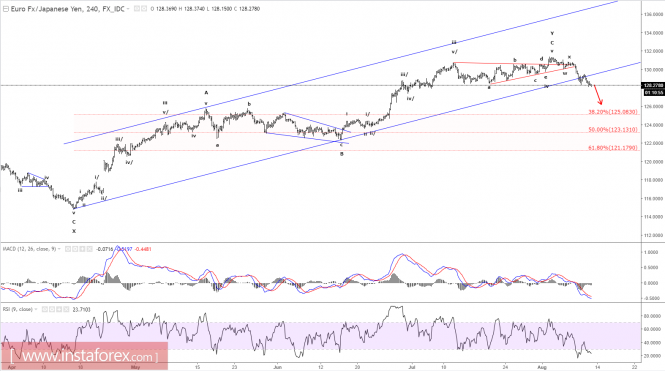
Task: Collapse the Euro Fx/Japanese Yen chart legend
Action: coord(6,8)
